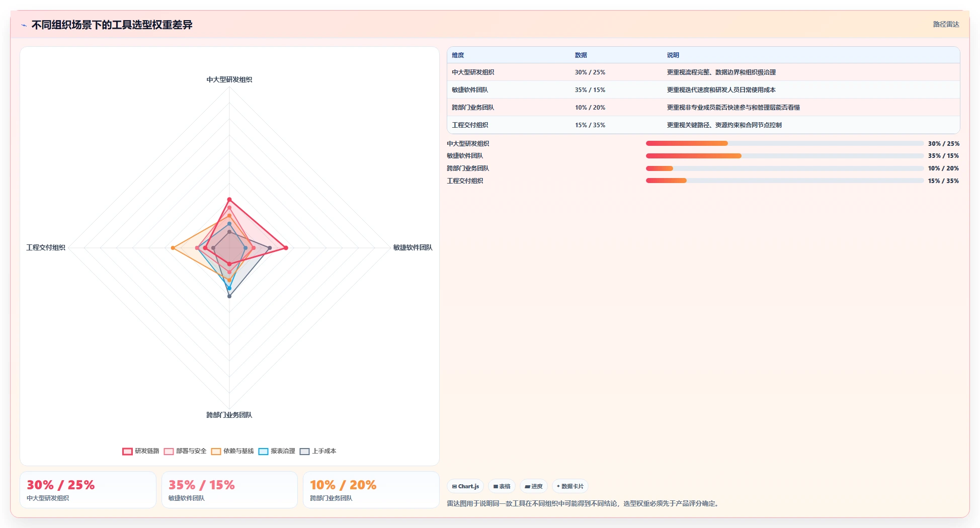Click the radar axis label 跨部门业务团队
Screen dimensions: 980x528
(229, 415)
